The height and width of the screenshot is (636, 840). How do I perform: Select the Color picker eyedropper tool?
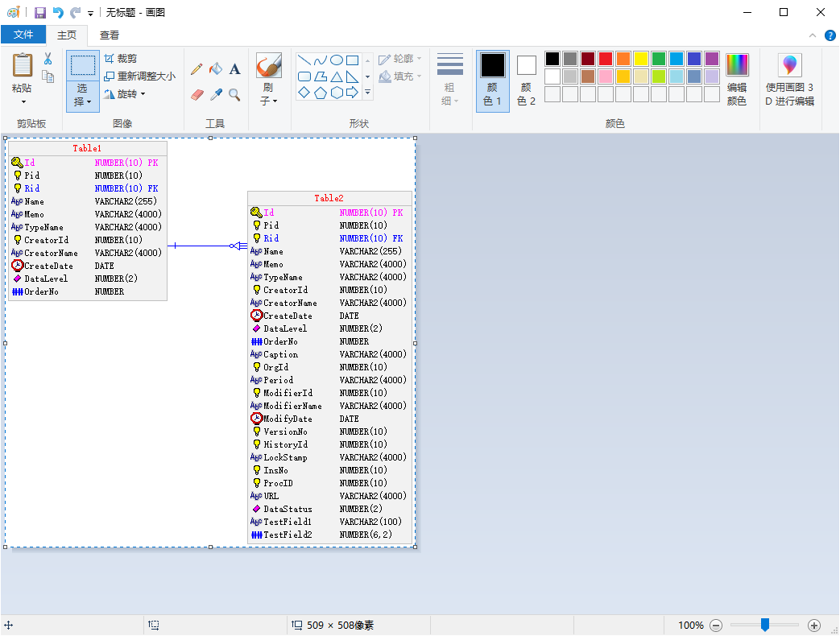coord(216,95)
